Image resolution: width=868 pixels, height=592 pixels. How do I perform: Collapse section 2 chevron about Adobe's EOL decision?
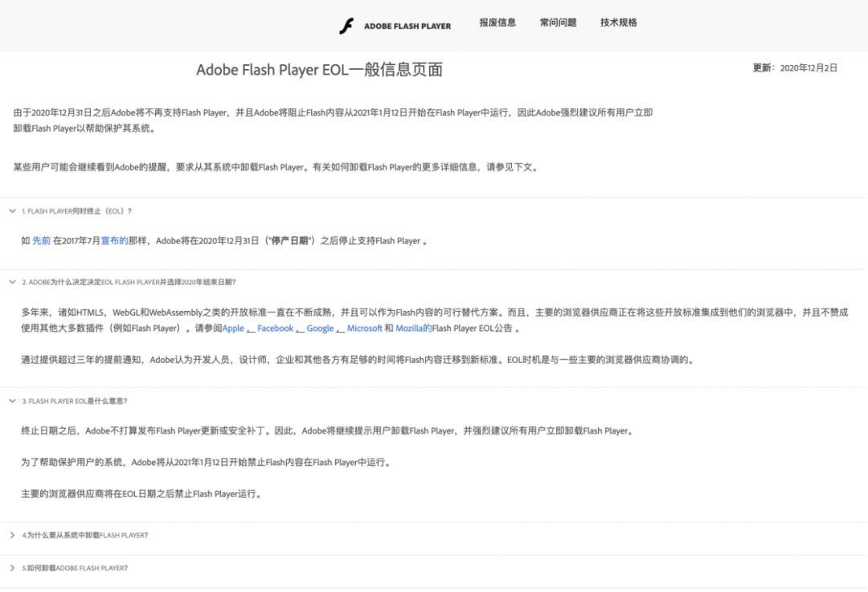pyautogui.click(x=12, y=282)
